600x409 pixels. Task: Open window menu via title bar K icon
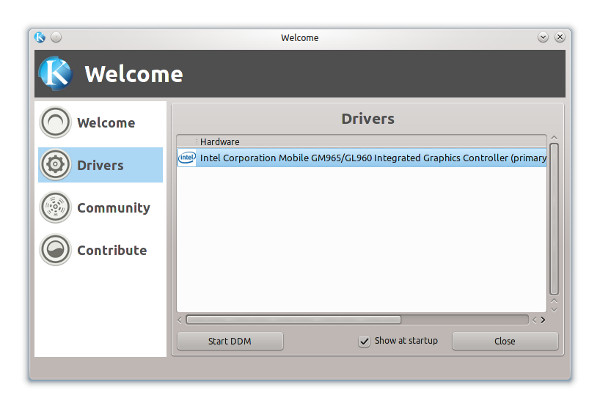point(40,38)
